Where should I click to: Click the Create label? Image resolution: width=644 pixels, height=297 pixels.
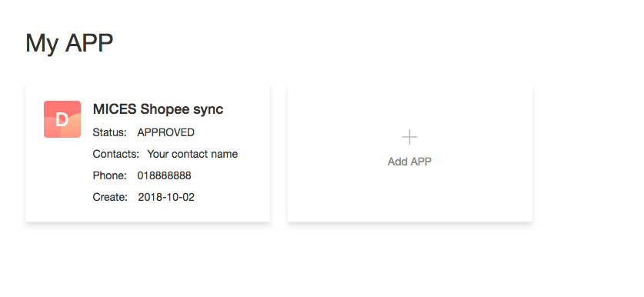tap(111, 197)
